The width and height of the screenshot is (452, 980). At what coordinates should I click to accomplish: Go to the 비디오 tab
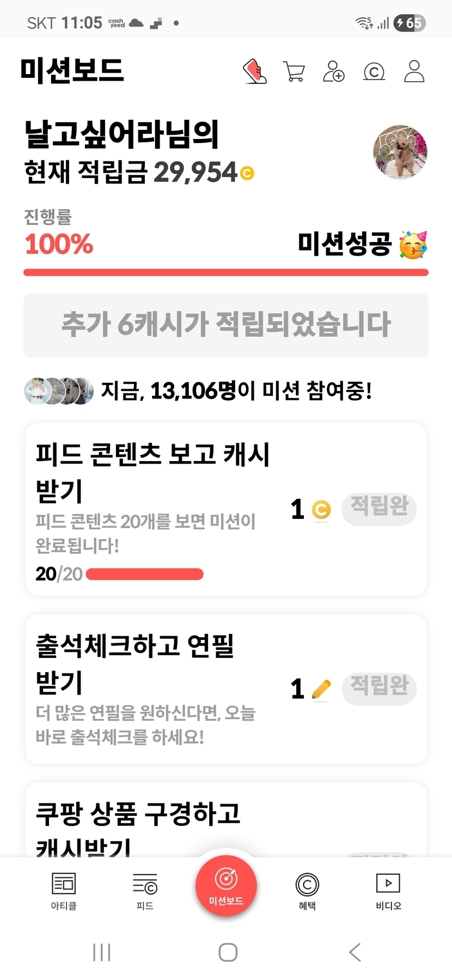click(x=388, y=891)
